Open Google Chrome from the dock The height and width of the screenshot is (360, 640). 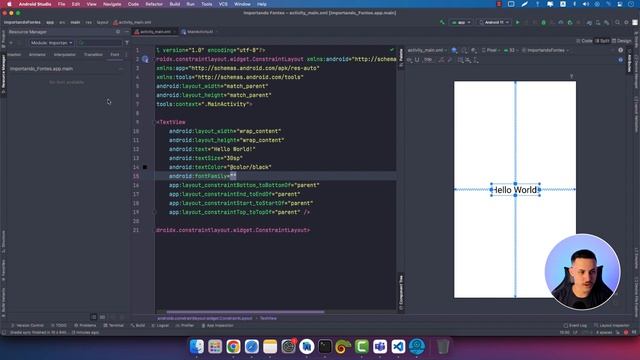[x=233, y=347]
